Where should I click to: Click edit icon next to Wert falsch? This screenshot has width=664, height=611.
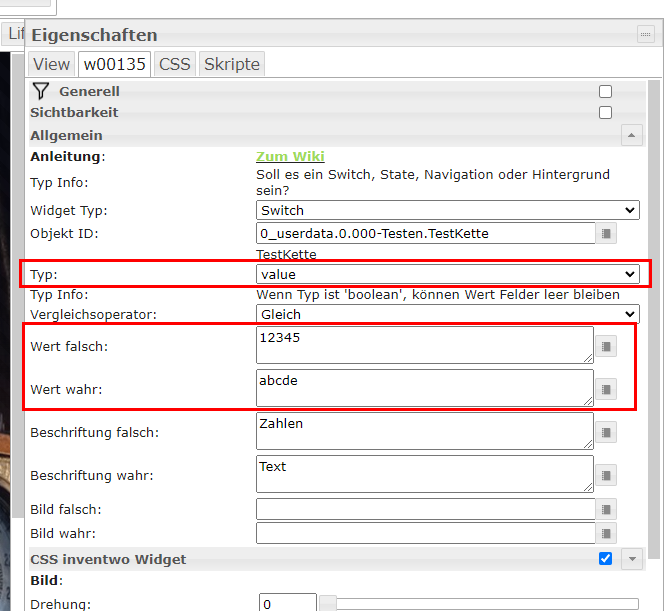coord(607,347)
